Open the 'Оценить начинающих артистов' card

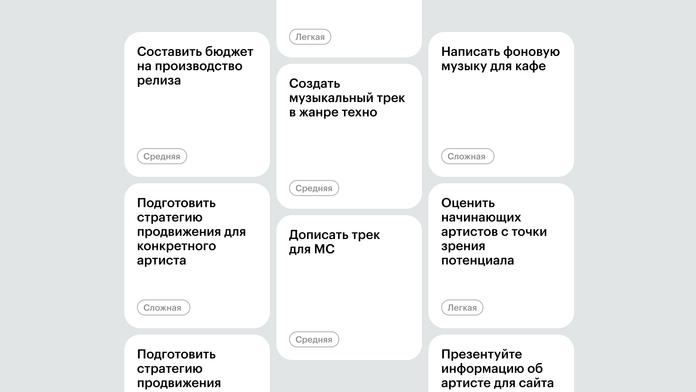501,256
